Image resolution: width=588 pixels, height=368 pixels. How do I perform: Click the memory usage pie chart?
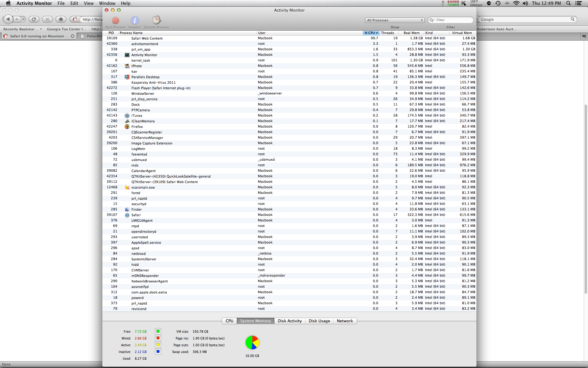pyautogui.click(x=252, y=343)
